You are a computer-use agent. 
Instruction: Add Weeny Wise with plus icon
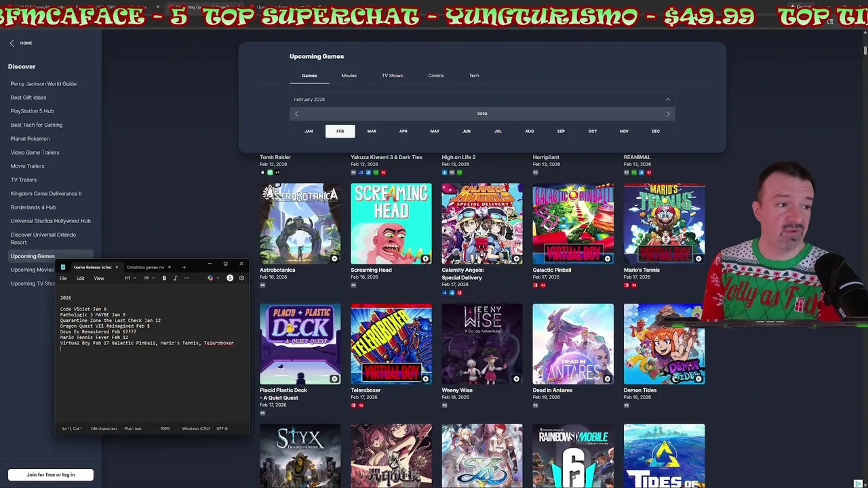tap(516, 379)
